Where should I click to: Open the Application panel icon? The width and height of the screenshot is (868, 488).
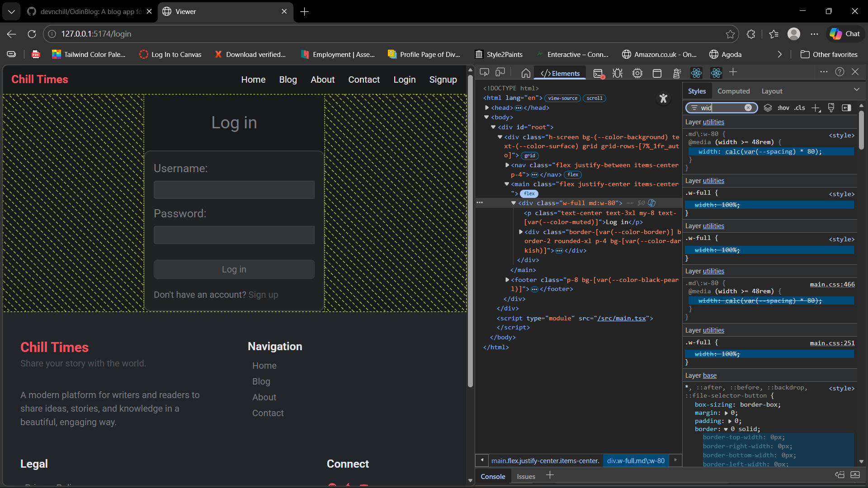coord(657,73)
